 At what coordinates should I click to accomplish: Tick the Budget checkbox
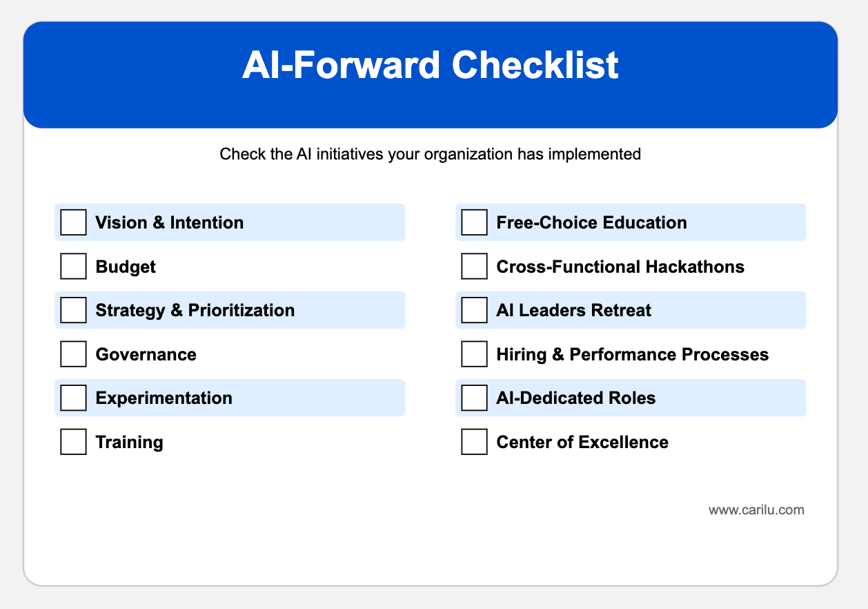tap(74, 267)
